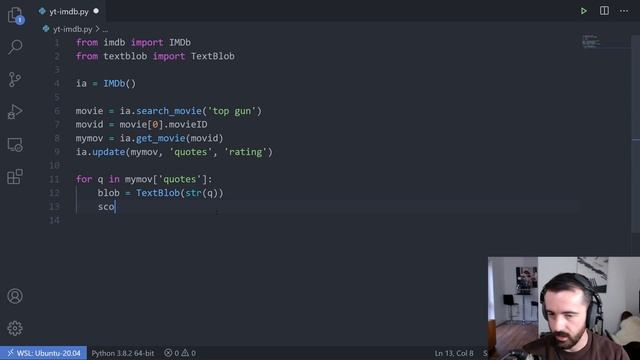Screen dimensions: 640x360
Task: Place cursor on line 1 IMDb import
Action: pos(180,42)
